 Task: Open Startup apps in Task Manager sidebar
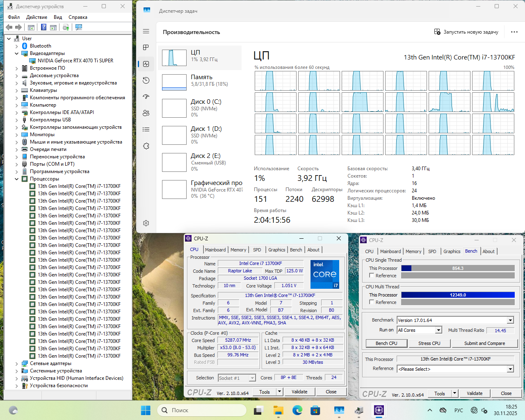[146, 97]
